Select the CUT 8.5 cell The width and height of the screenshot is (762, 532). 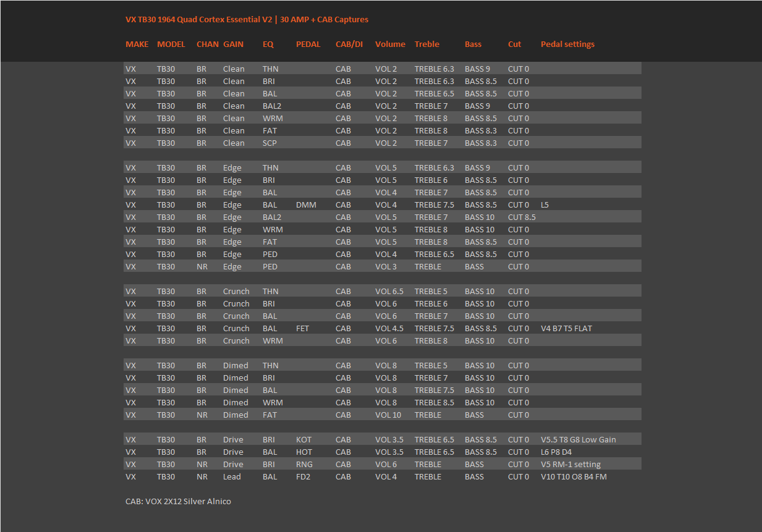pos(522,217)
